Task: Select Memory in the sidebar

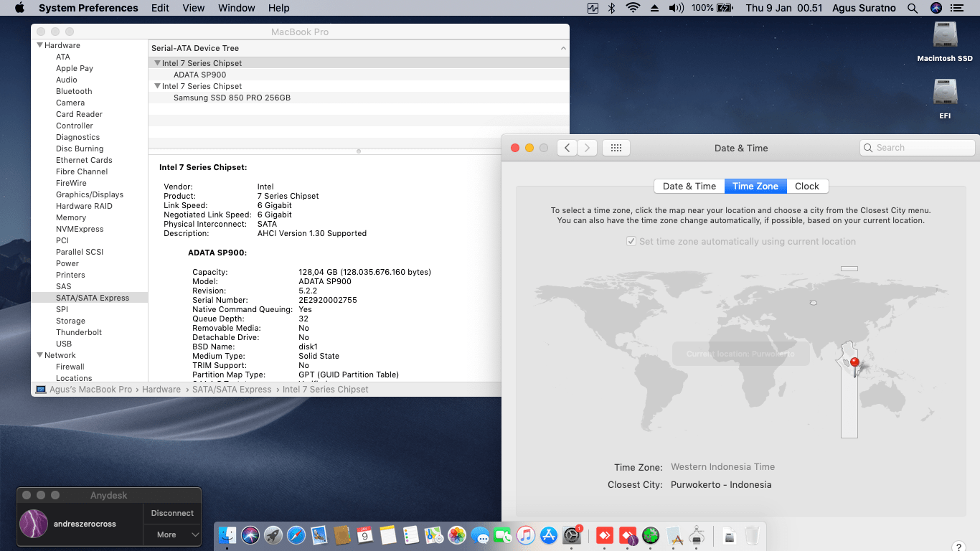Action: coord(71,217)
